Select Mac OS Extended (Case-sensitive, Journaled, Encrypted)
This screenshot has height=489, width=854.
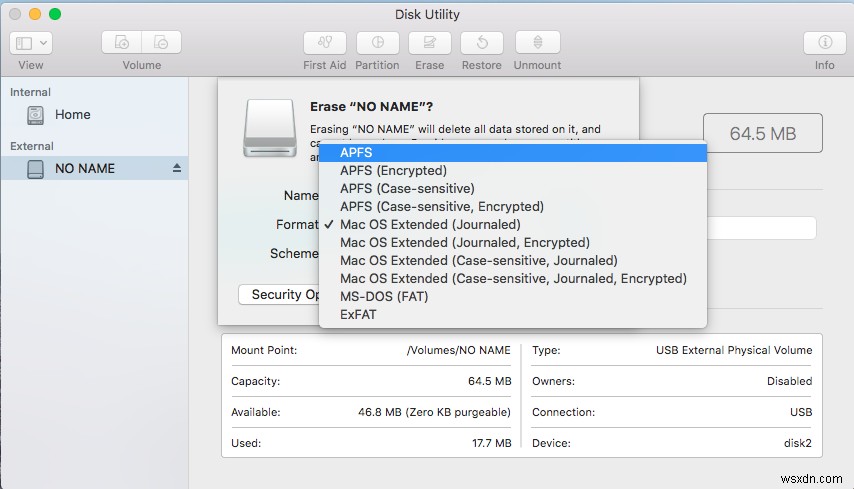tap(513, 278)
